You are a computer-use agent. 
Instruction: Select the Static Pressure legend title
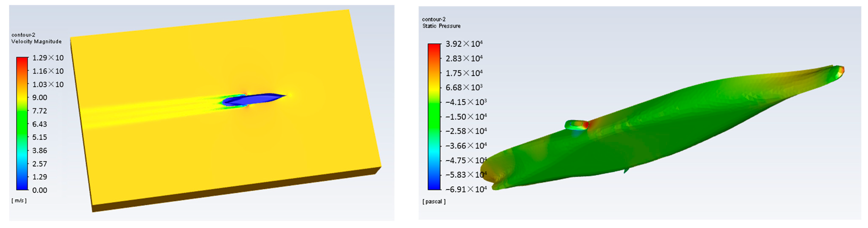pyautogui.click(x=441, y=26)
